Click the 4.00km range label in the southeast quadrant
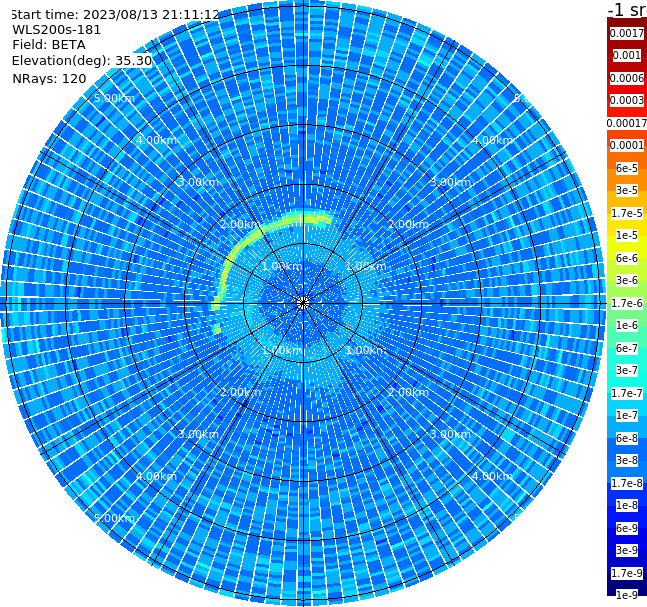The height and width of the screenshot is (607, 647). point(492,476)
